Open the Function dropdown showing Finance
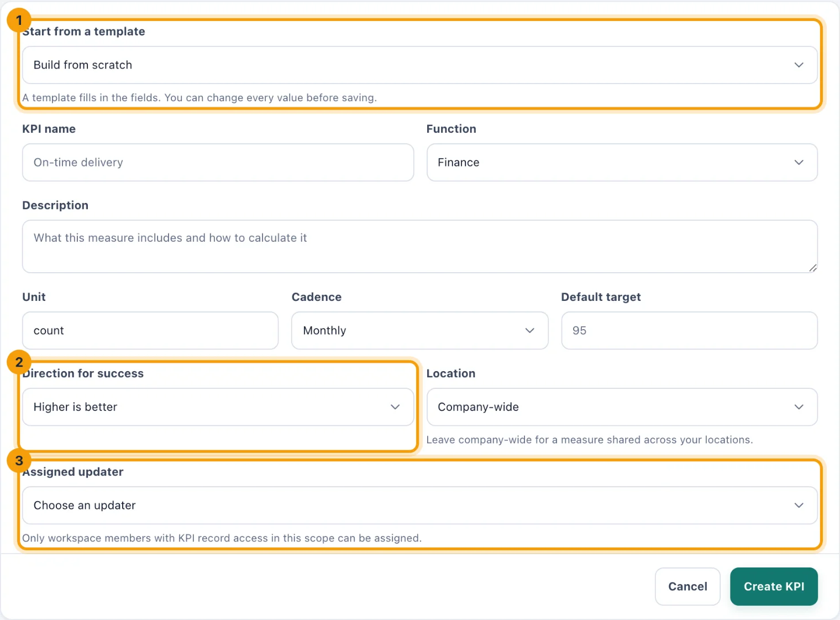This screenshot has height=620, width=840. click(622, 163)
